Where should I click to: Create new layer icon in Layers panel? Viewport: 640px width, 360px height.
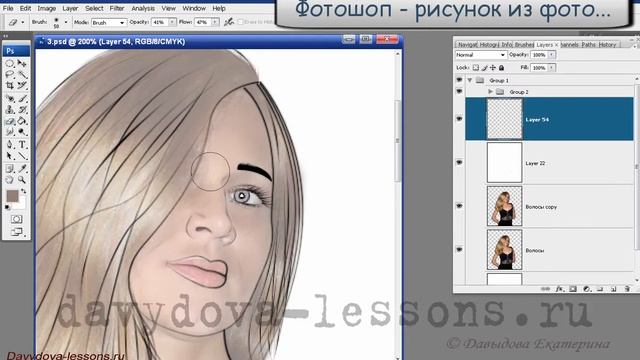click(x=613, y=289)
